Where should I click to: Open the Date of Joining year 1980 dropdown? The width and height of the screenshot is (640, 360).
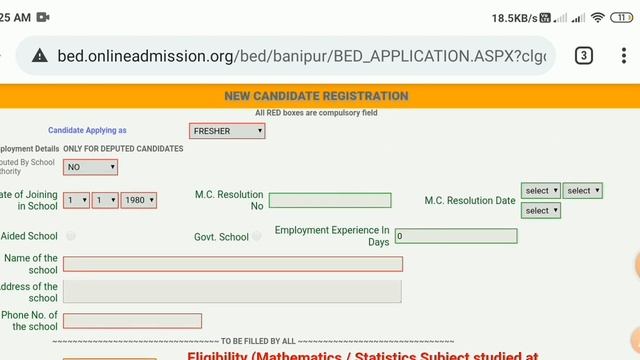click(139, 200)
